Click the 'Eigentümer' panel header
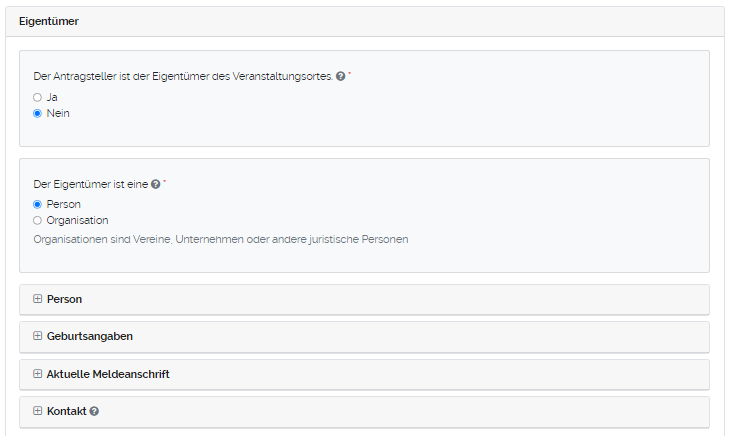Image resolution: width=729 pixels, height=436 pixels. pos(49,21)
